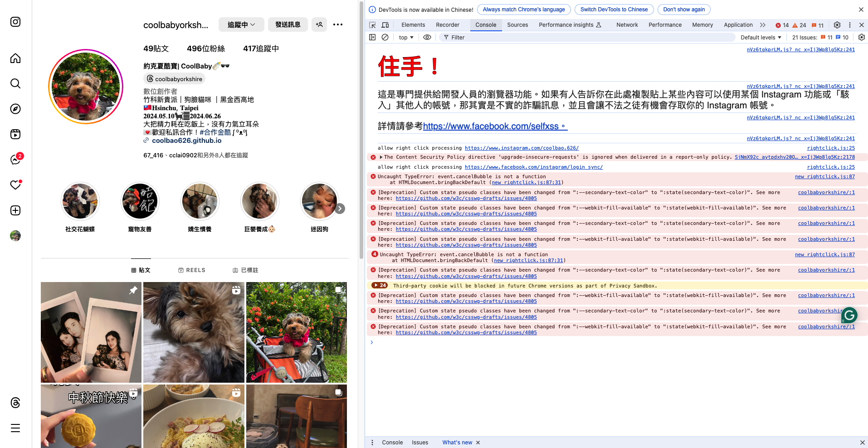Open the Network panel tab
The height and width of the screenshot is (448, 868).
(627, 25)
